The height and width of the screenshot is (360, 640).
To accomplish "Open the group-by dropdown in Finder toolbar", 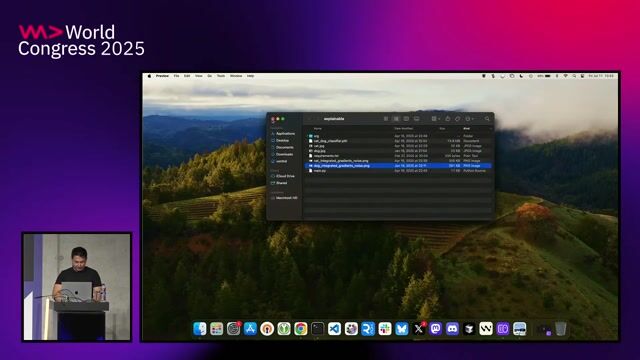I will pyautogui.click(x=436, y=119).
